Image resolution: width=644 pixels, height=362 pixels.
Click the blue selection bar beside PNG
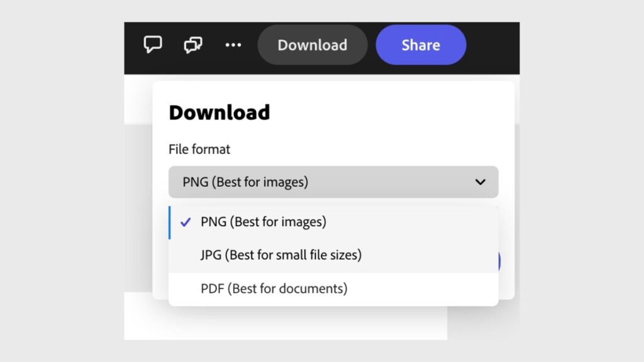click(x=169, y=222)
